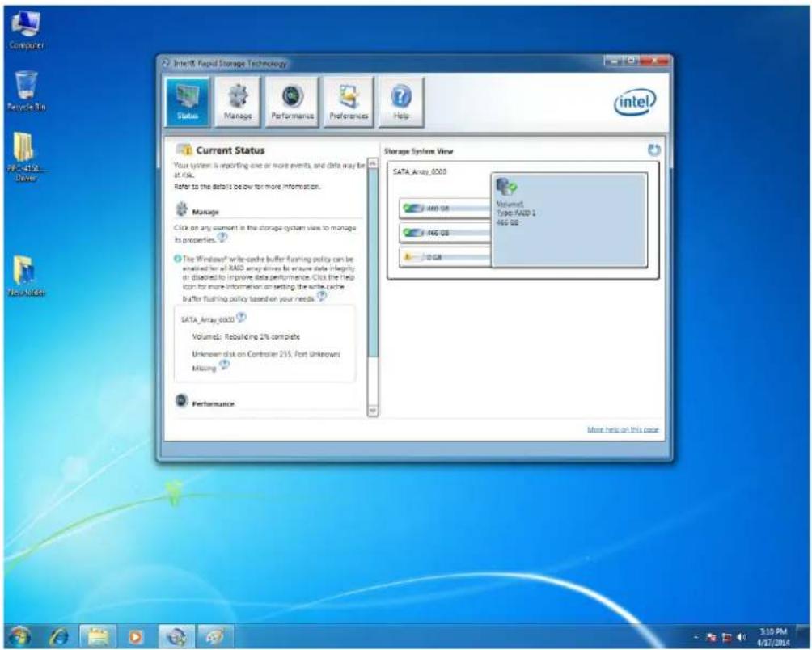The width and height of the screenshot is (812, 650).
Task: Click 'Volume1: Rebuilding 2% complete' text
Action: (246, 337)
